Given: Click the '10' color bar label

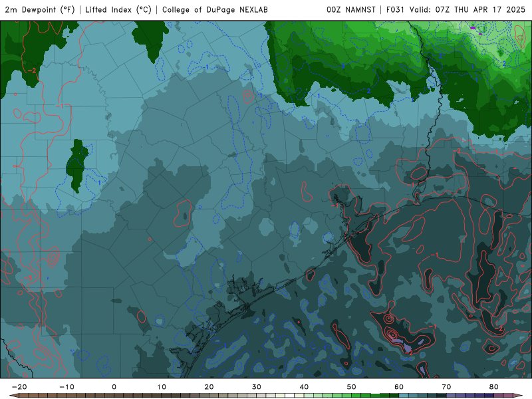Looking at the screenshot, I should coord(162,387).
